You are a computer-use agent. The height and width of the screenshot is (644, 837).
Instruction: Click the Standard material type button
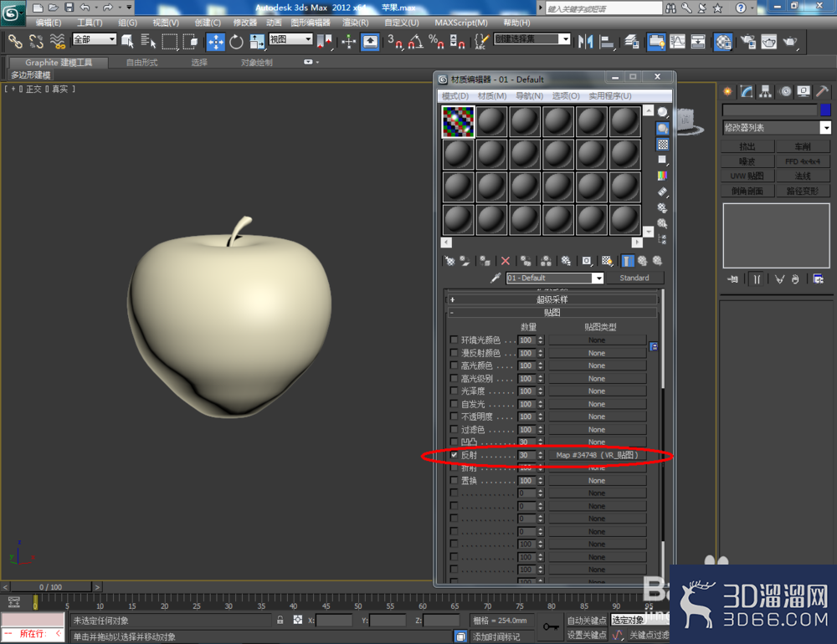pyautogui.click(x=634, y=278)
